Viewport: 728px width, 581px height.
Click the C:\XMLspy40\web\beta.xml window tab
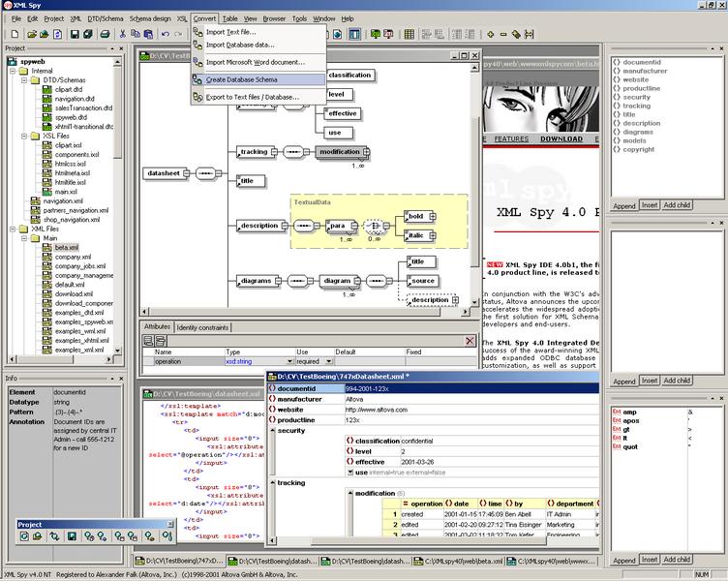458,561
